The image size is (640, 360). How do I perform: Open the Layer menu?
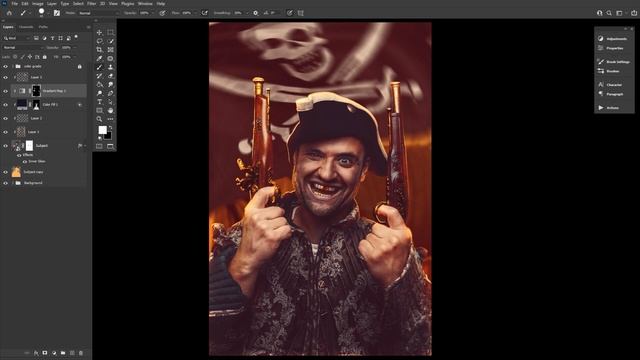coord(52,3)
